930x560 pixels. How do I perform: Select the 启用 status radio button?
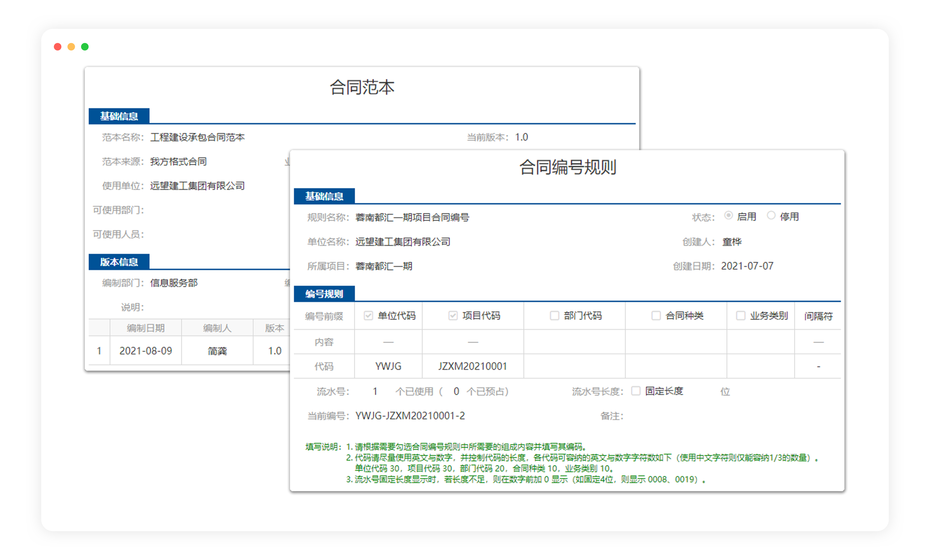[x=728, y=215]
